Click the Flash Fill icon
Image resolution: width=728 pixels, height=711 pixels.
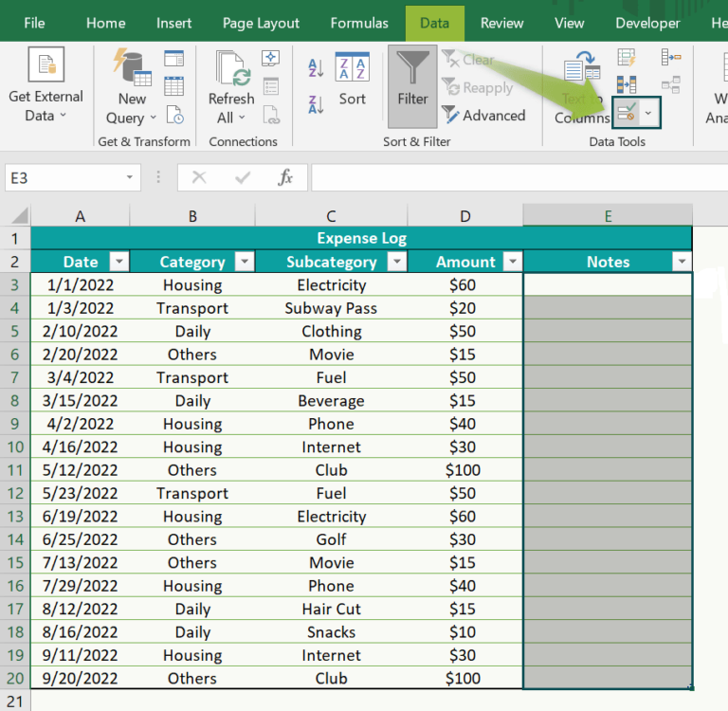click(627, 58)
